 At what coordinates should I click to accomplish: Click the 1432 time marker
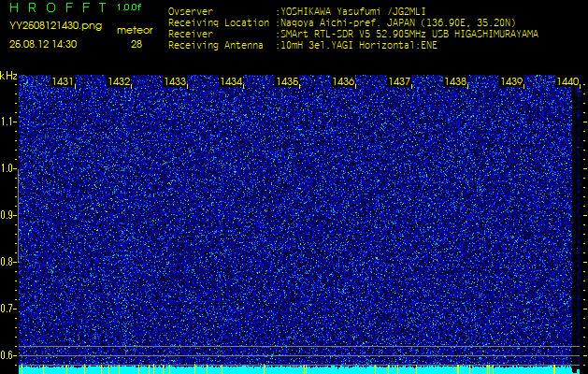tap(119, 81)
